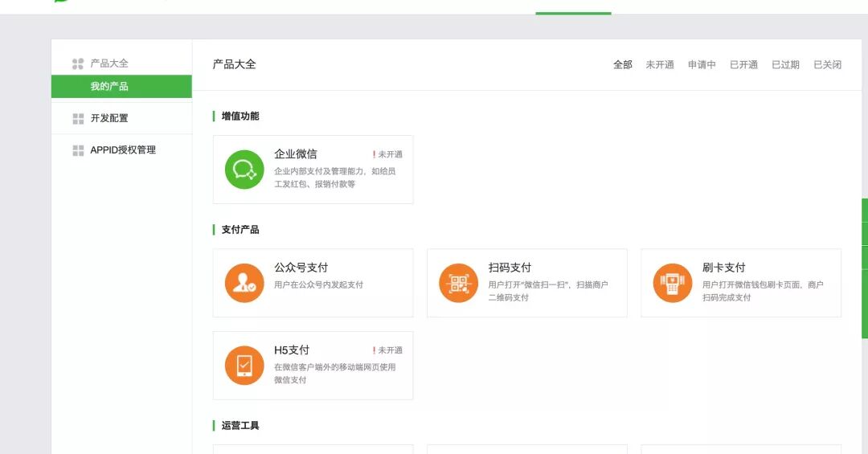Click red exclamation mark on H5支付 card
The height and width of the screenshot is (454, 868).
point(375,350)
